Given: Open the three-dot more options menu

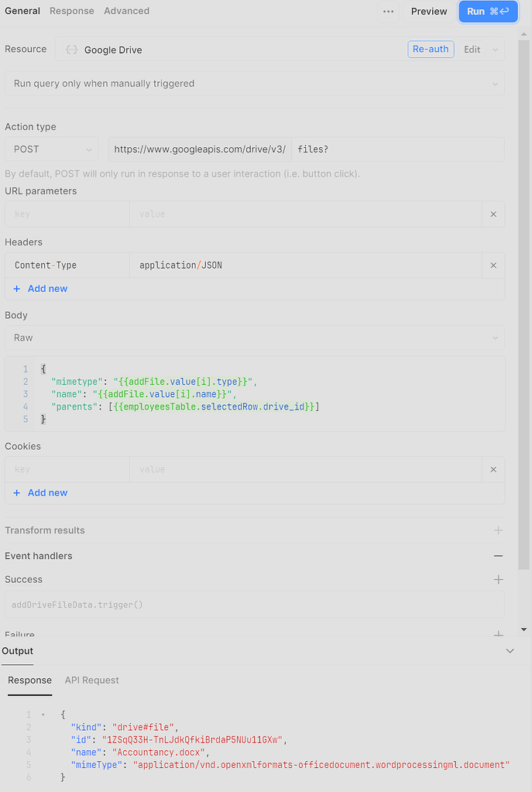Looking at the screenshot, I should click(x=388, y=12).
